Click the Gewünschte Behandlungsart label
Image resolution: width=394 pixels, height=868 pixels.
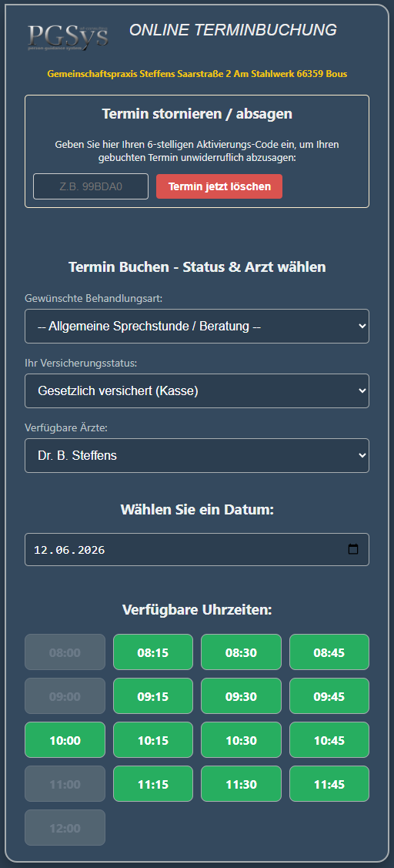93,298
